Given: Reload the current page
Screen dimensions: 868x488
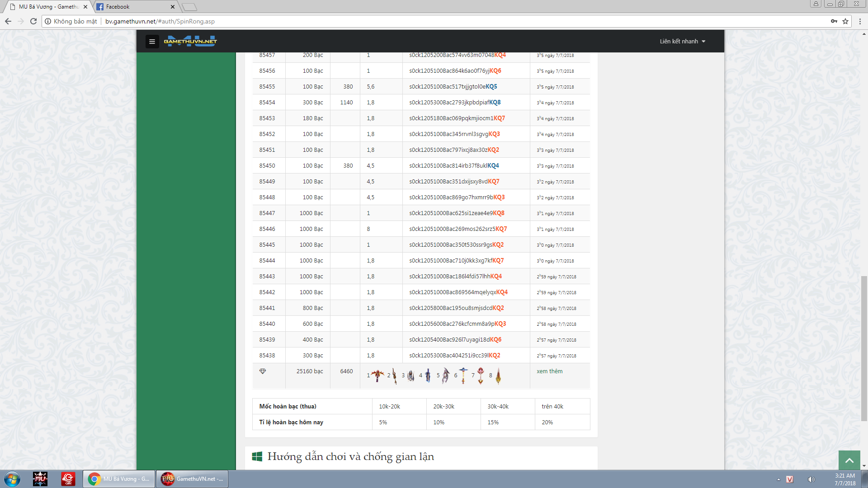Looking at the screenshot, I should point(33,21).
